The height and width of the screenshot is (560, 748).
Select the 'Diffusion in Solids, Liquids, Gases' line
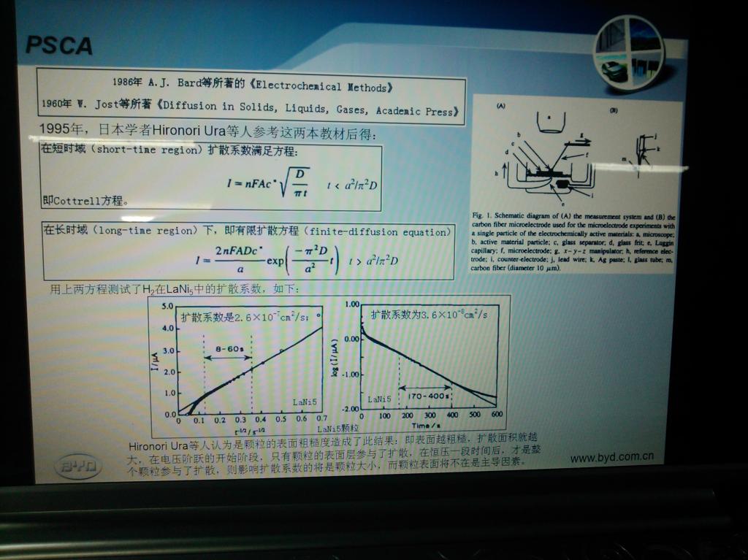[x=250, y=107]
